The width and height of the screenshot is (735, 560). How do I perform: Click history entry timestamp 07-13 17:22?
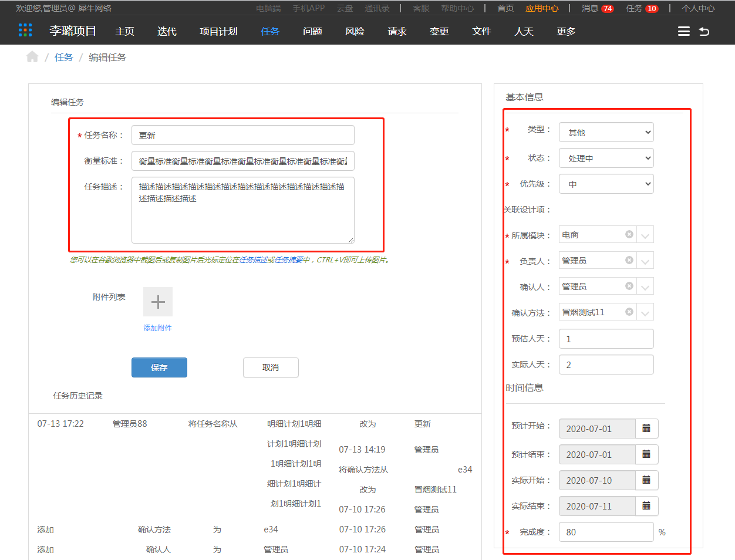point(60,424)
